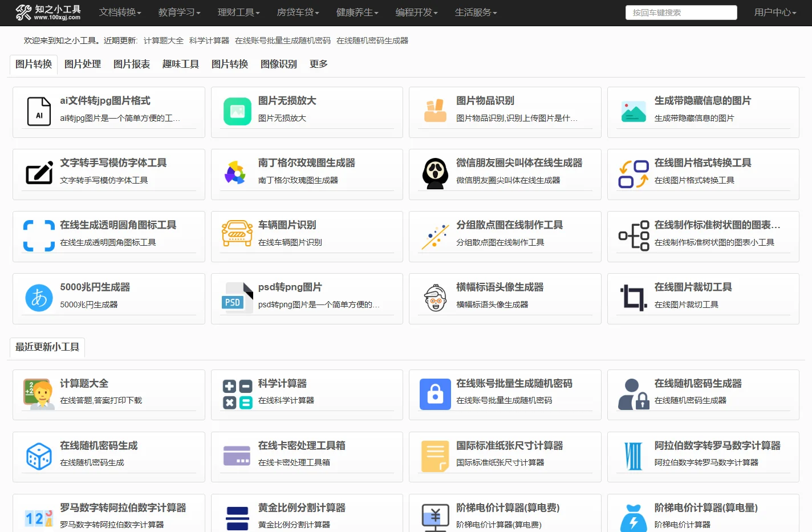Click the 阶梯电价计算器(算电量) lightning bag icon
The height and width of the screenshot is (532, 812).
point(634,518)
